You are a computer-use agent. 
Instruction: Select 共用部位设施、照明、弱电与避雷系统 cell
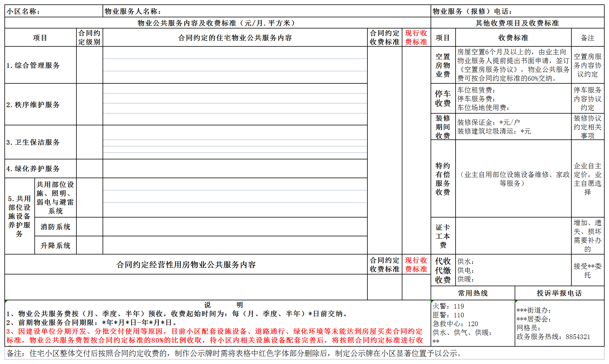click(55, 198)
